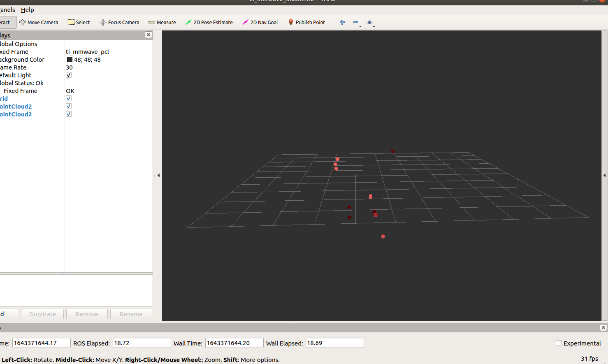Image resolution: width=608 pixels, height=364 pixels.
Task: Select the Global Options row
Action: click(x=76, y=44)
